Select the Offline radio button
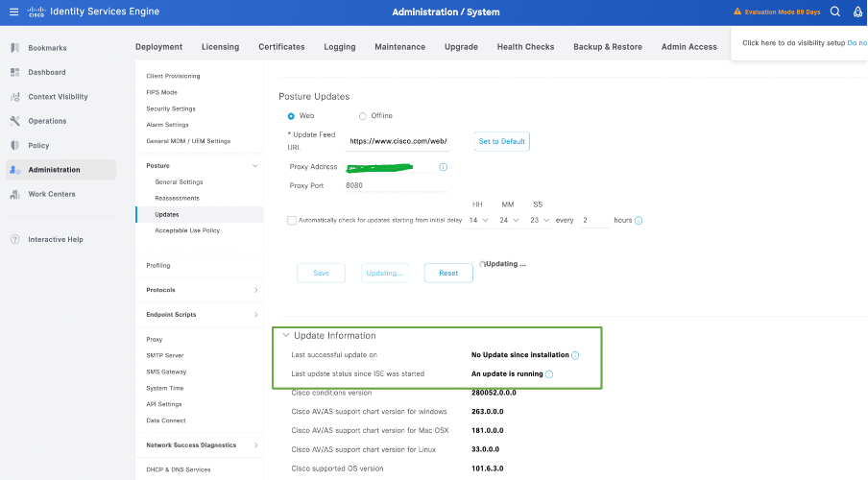Image resolution: width=868 pixels, height=480 pixels. click(362, 116)
